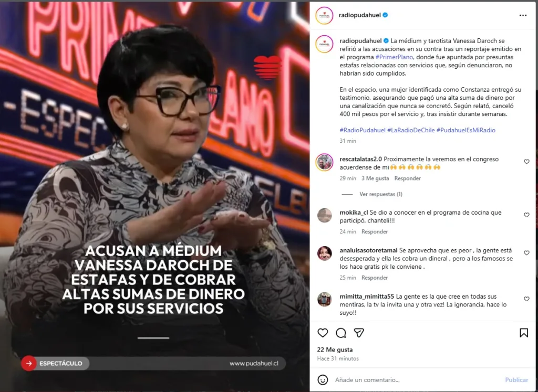Like mokika_cl's comment heart
This screenshot has height=392, width=538.
(526, 215)
